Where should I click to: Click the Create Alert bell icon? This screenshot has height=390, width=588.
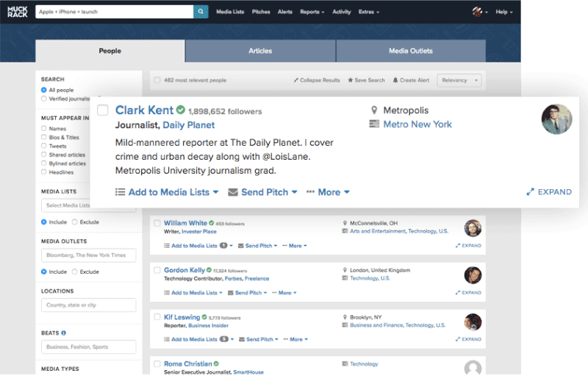point(395,80)
